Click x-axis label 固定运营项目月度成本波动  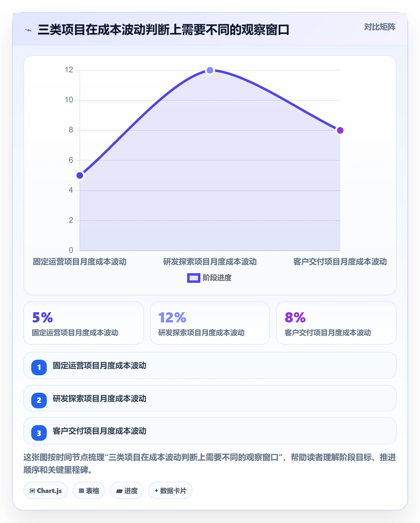coord(80,262)
